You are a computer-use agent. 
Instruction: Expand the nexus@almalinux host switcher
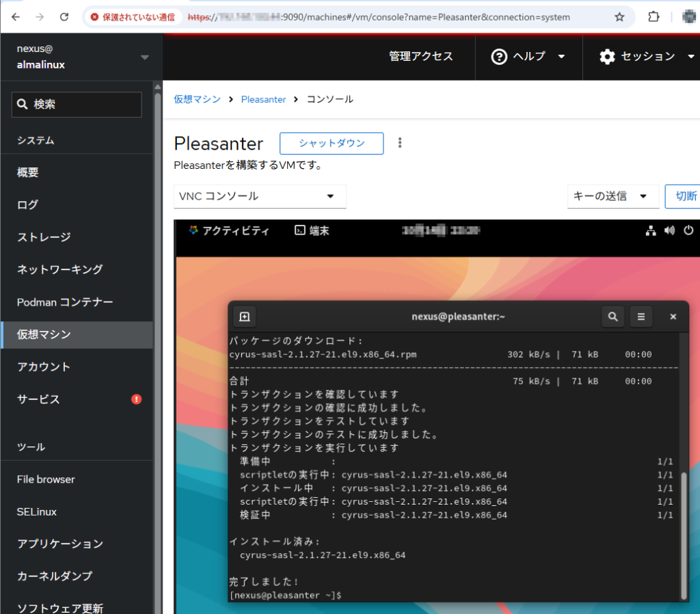144,57
